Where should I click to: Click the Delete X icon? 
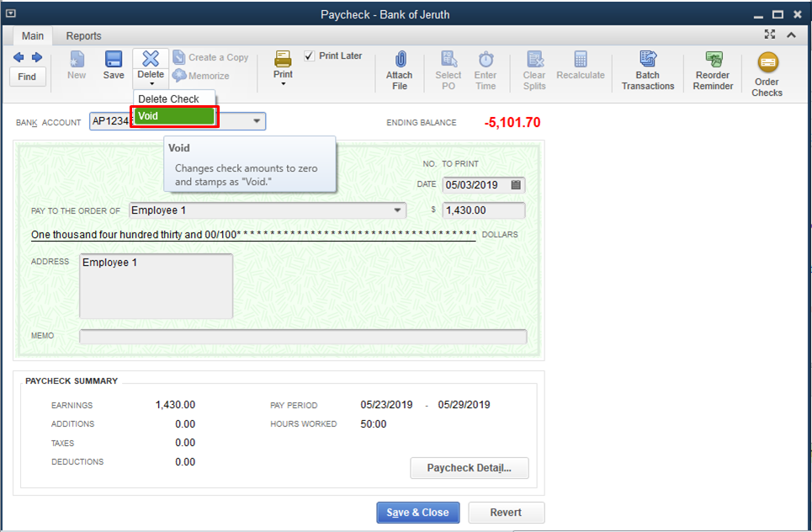click(x=151, y=59)
